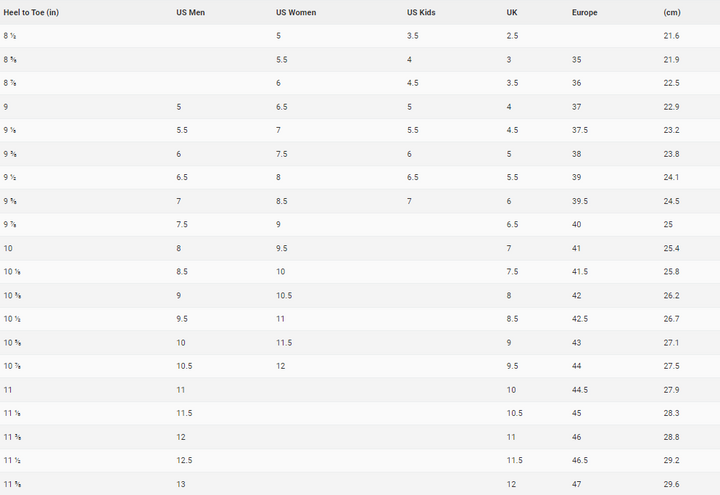Select the 29.6 centimeter cell
Viewport: 720px width, 495px height.
tap(671, 484)
